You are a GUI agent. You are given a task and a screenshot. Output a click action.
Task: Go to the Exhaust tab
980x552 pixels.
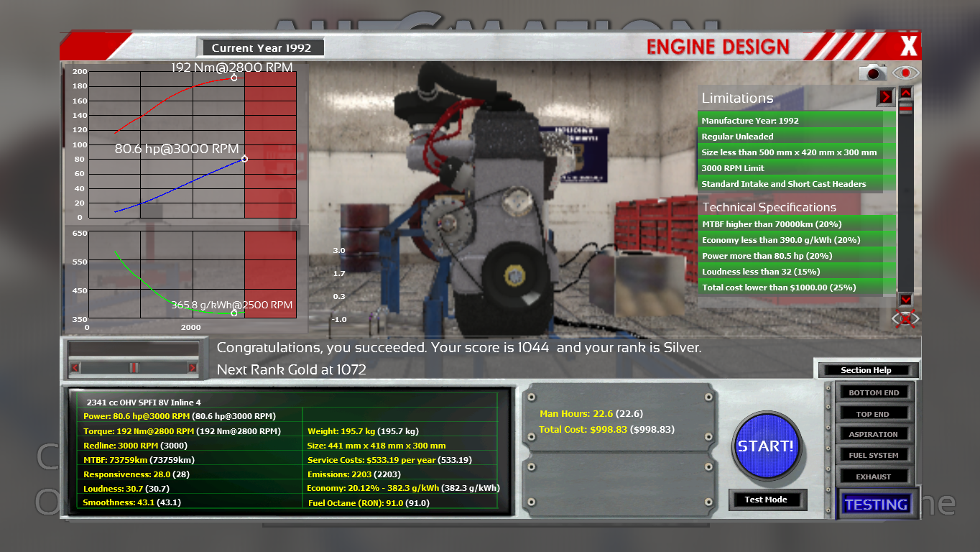tap(874, 477)
